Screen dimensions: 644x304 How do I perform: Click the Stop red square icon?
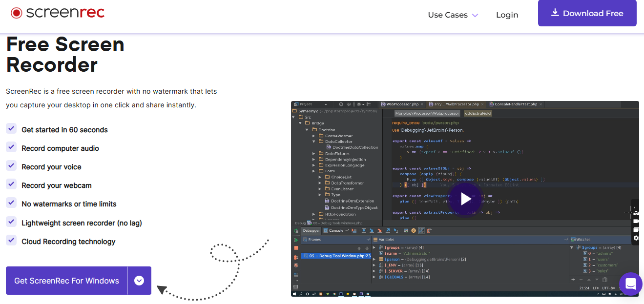(296, 248)
